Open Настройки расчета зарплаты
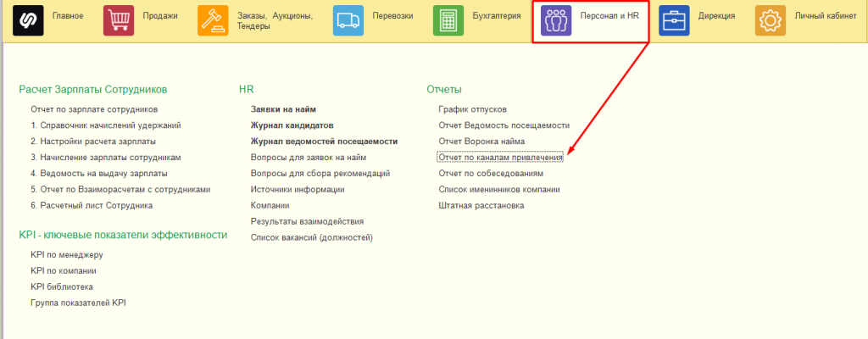868x339 pixels. (x=93, y=142)
